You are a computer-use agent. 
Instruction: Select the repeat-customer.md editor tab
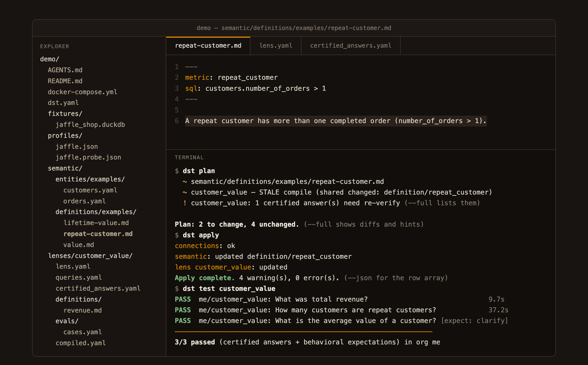click(x=208, y=46)
